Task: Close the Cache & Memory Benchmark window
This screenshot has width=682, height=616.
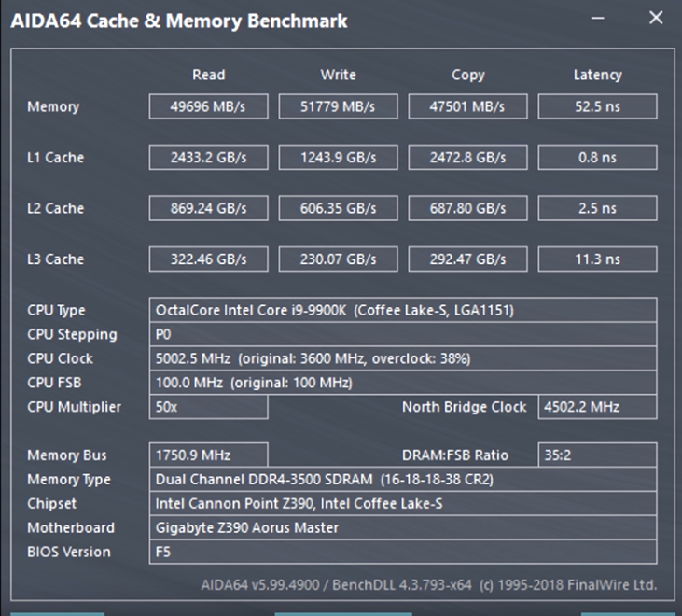Action: 656,18
